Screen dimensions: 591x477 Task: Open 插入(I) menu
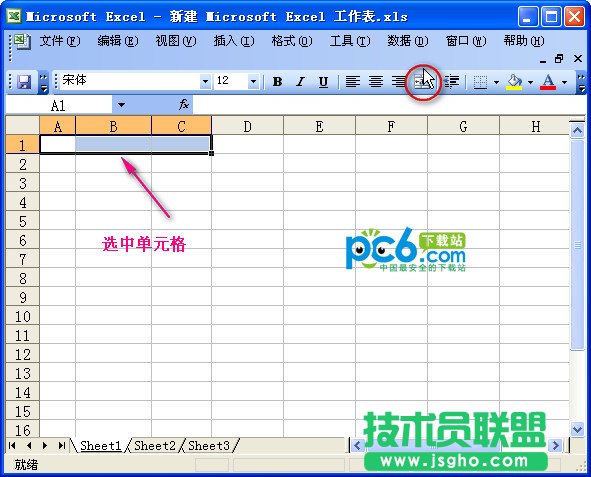click(234, 41)
